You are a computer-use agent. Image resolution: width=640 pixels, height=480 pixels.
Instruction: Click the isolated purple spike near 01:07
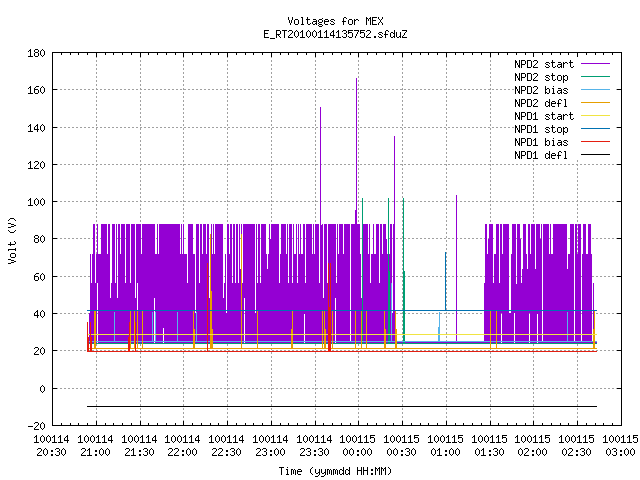point(456,268)
